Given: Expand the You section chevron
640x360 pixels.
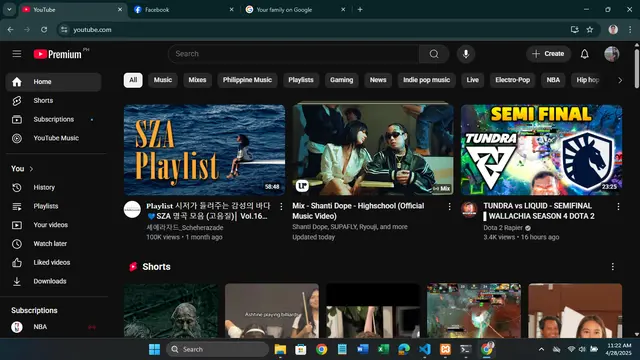Looking at the screenshot, I should tap(31, 169).
